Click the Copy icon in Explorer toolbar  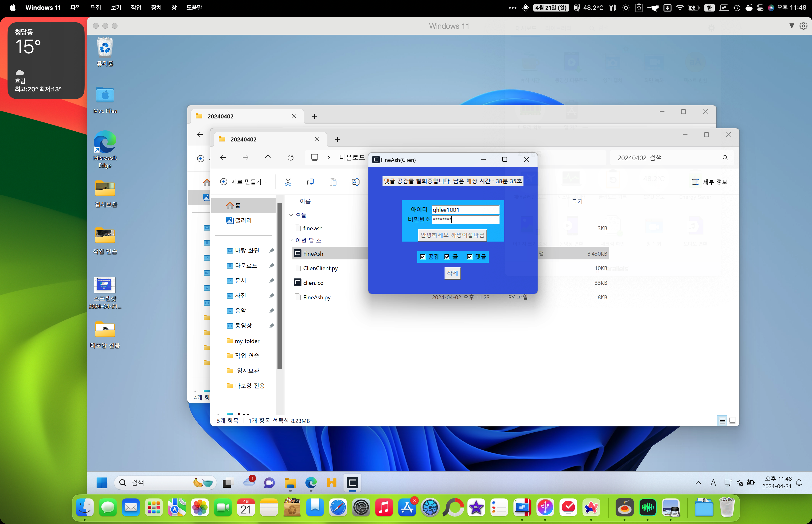click(310, 182)
